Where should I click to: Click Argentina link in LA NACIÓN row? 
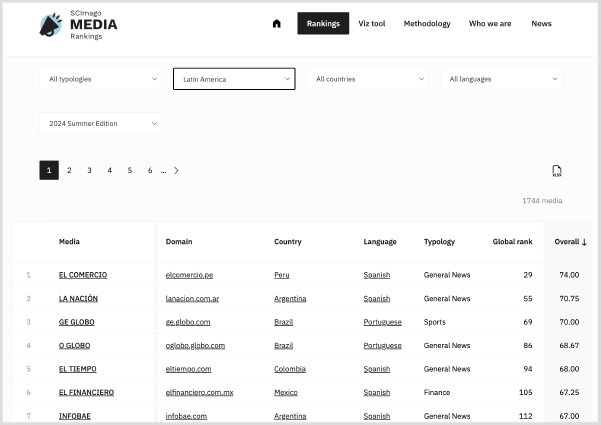[x=290, y=299]
